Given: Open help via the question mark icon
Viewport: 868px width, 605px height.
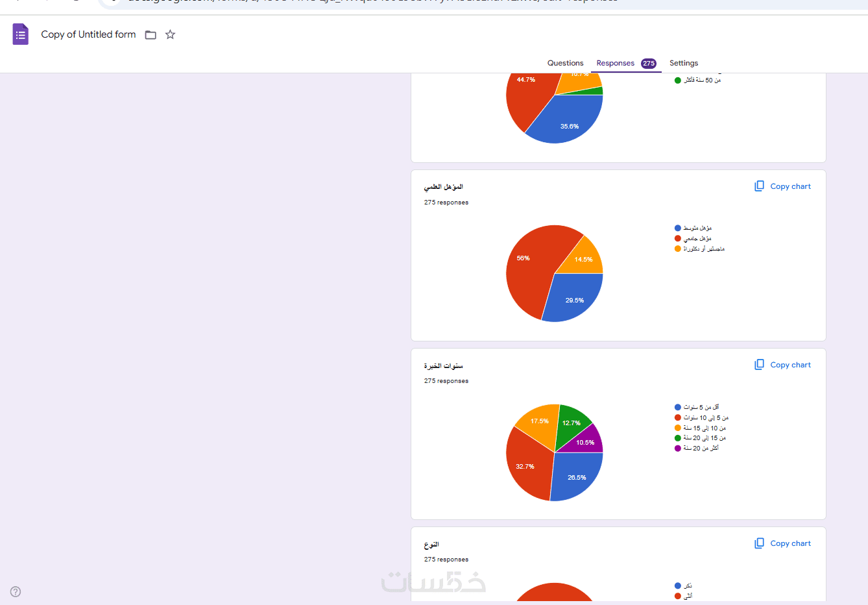Looking at the screenshot, I should tap(16, 591).
